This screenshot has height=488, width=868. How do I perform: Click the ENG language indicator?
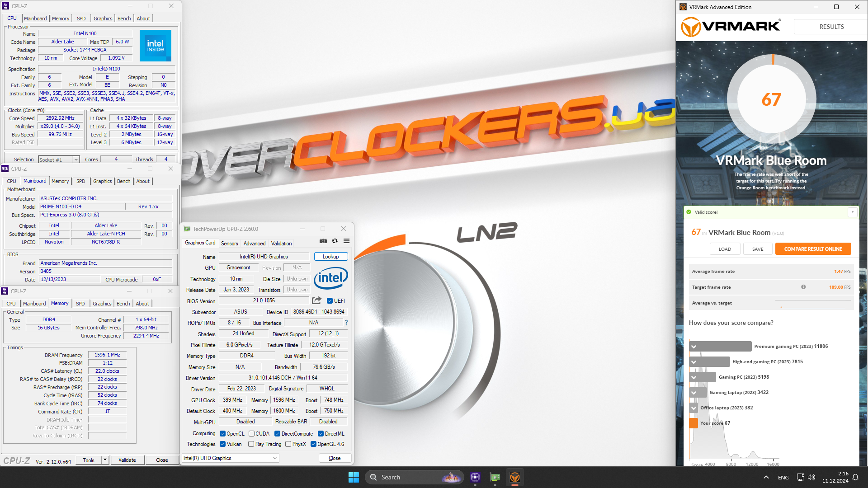pos(783,478)
